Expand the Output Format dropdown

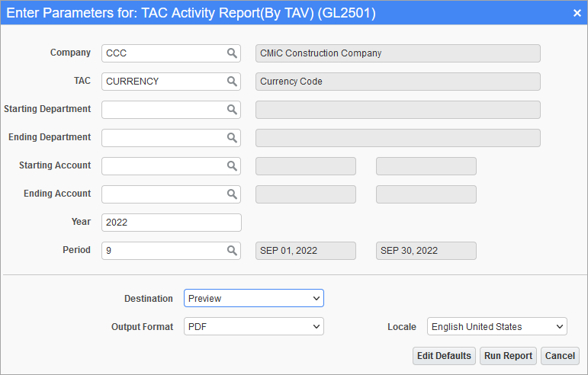(254, 326)
